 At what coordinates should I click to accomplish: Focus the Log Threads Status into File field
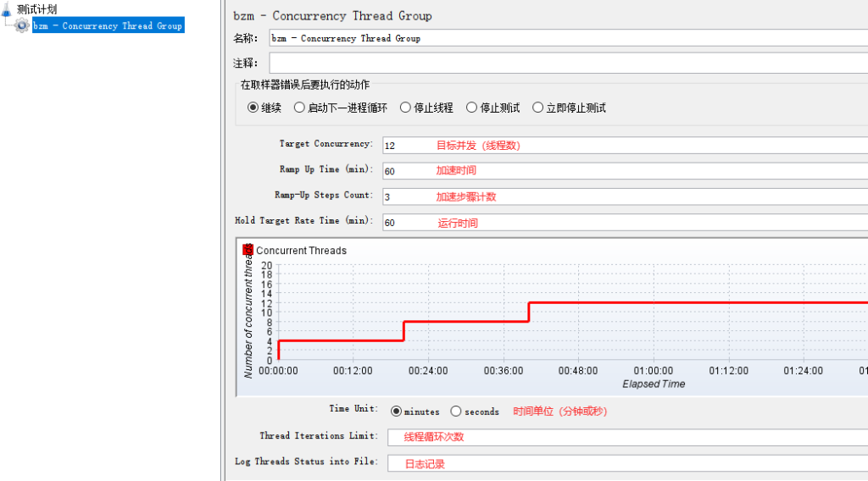click(x=627, y=463)
